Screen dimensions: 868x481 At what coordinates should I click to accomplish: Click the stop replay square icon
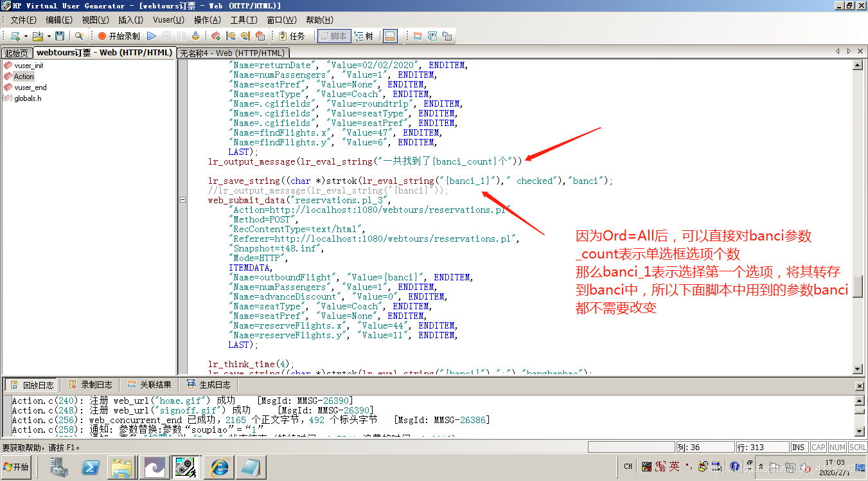coord(166,36)
